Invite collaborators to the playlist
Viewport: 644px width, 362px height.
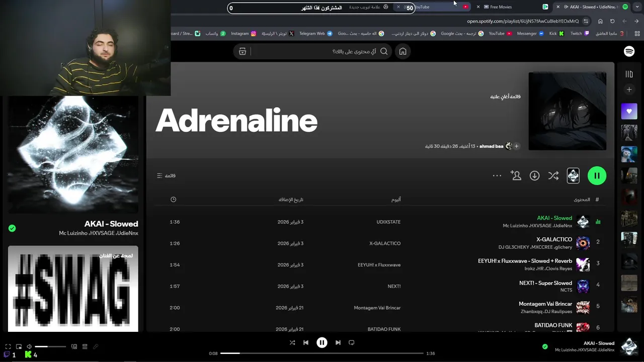coord(516,175)
